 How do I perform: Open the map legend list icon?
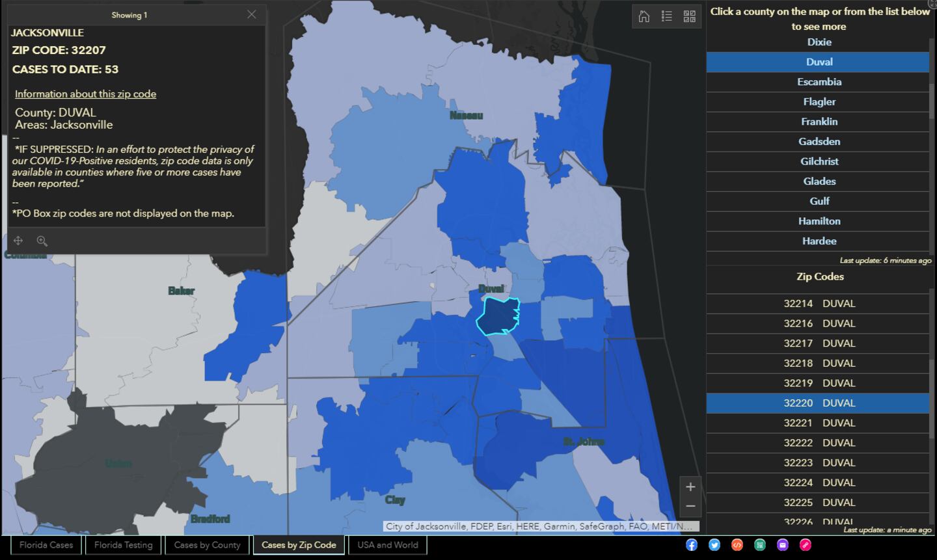tap(666, 16)
